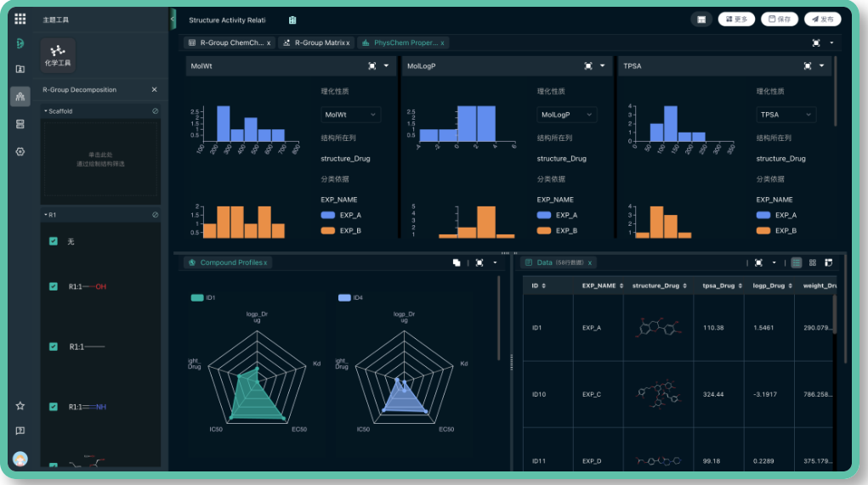Click the layout toggle icon beside 更多
The height and width of the screenshot is (485, 868).
701,19
